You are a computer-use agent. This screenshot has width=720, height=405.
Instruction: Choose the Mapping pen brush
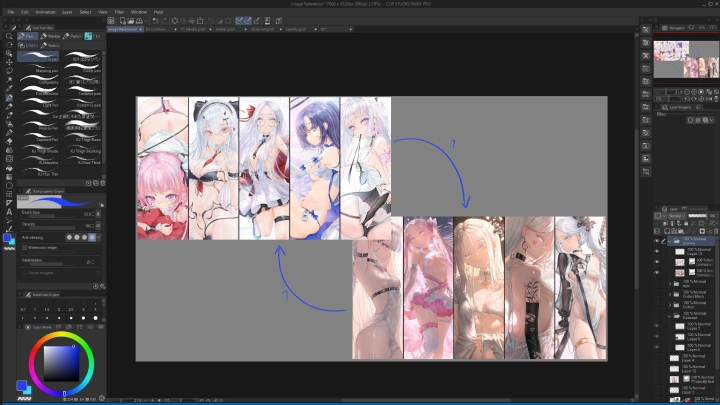click(39, 68)
